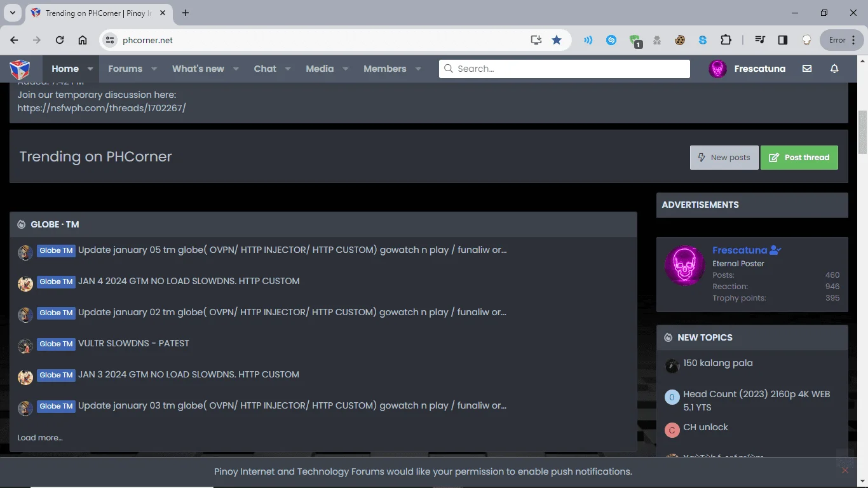
Task: Click Load more in Globe TM list
Action: click(x=40, y=438)
